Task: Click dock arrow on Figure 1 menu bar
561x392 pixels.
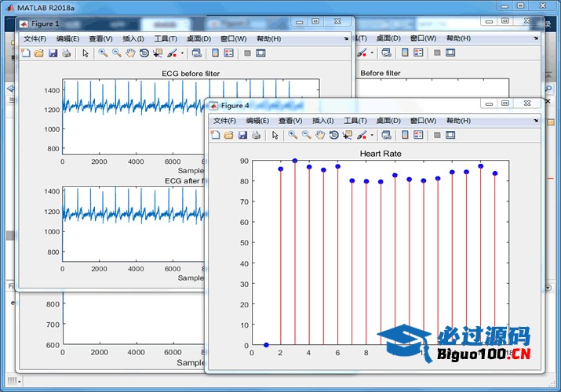Action: coord(346,38)
